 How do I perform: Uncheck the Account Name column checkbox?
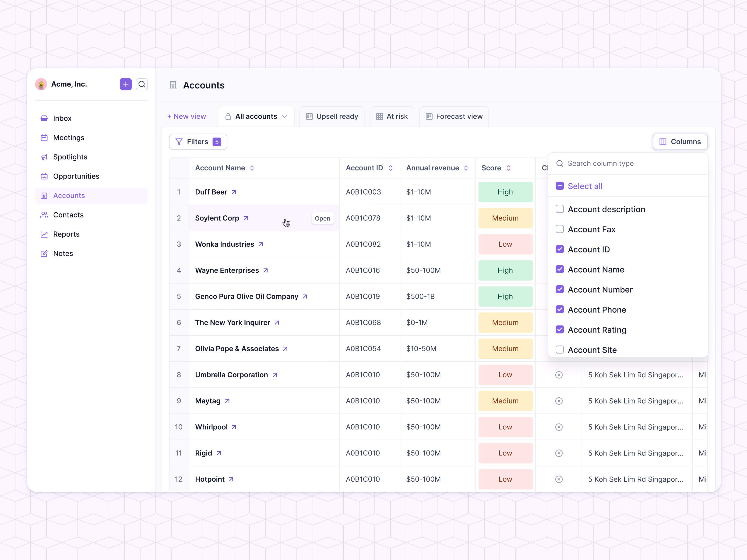[x=560, y=269]
